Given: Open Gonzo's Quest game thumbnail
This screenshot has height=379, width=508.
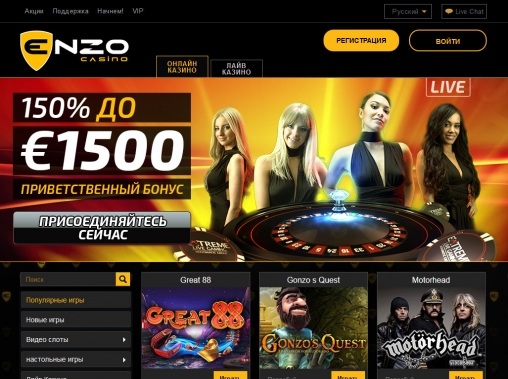Looking at the screenshot, I should [313, 328].
